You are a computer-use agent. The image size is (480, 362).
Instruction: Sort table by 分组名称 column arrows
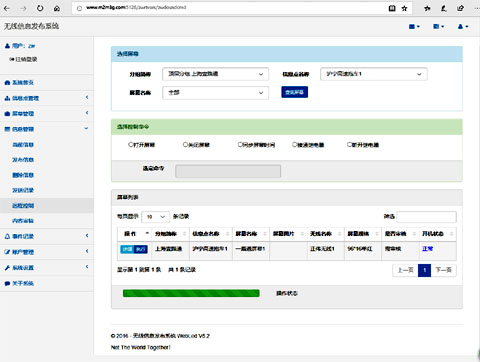click(185, 234)
